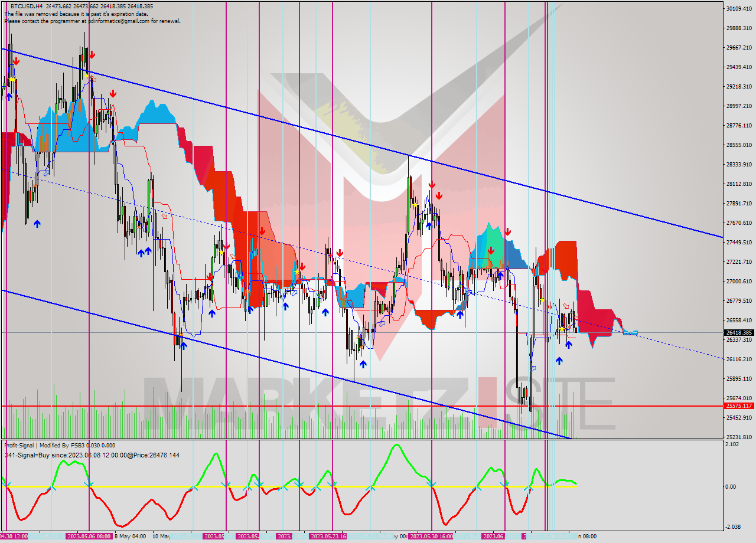756x543 pixels.
Task: Click the 26116.210 price scale label
Action: (x=739, y=359)
